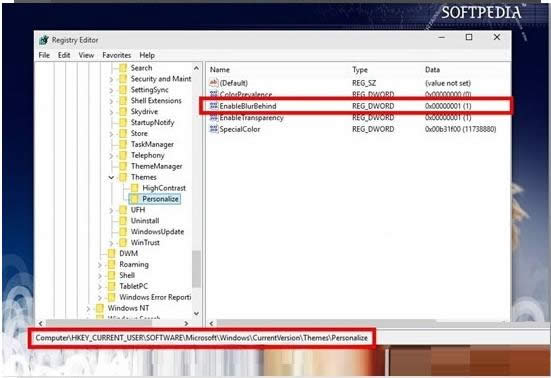Select the Store folder icon
Screen dimensions: 551x378
coord(123,133)
